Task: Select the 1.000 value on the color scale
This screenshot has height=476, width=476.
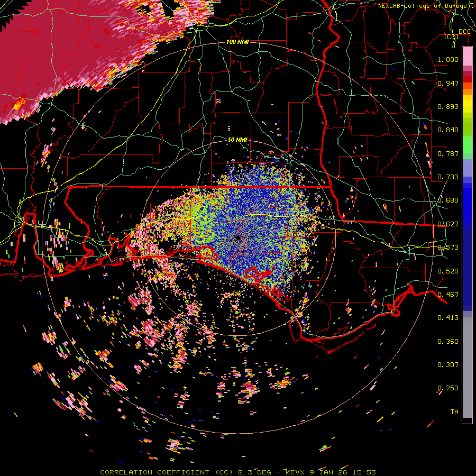Action: click(x=448, y=59)
